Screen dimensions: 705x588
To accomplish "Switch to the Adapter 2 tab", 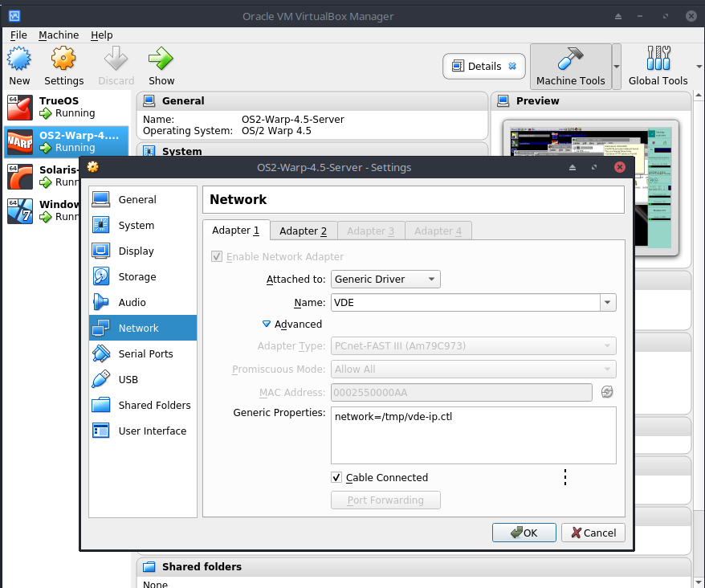I will [x=303, y=231].
